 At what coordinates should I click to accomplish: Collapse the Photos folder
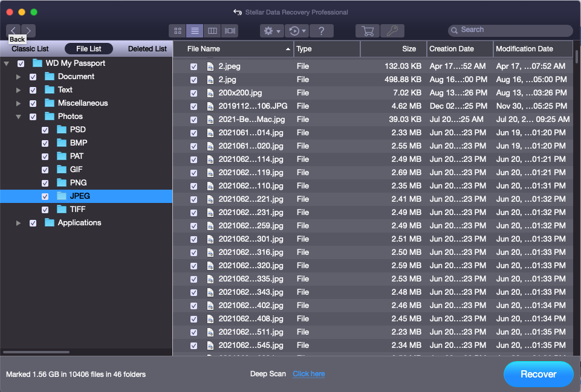point(19,117)
